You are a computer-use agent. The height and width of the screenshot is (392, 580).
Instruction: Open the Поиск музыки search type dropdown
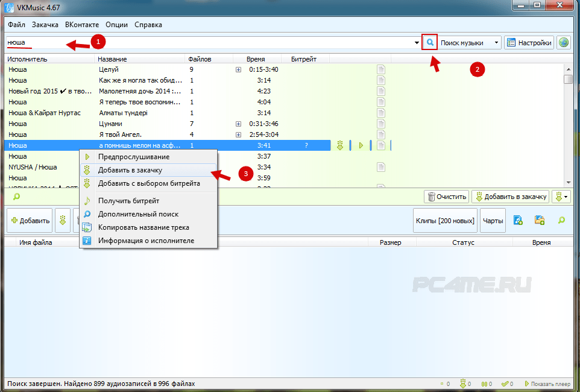pos(470,43)
